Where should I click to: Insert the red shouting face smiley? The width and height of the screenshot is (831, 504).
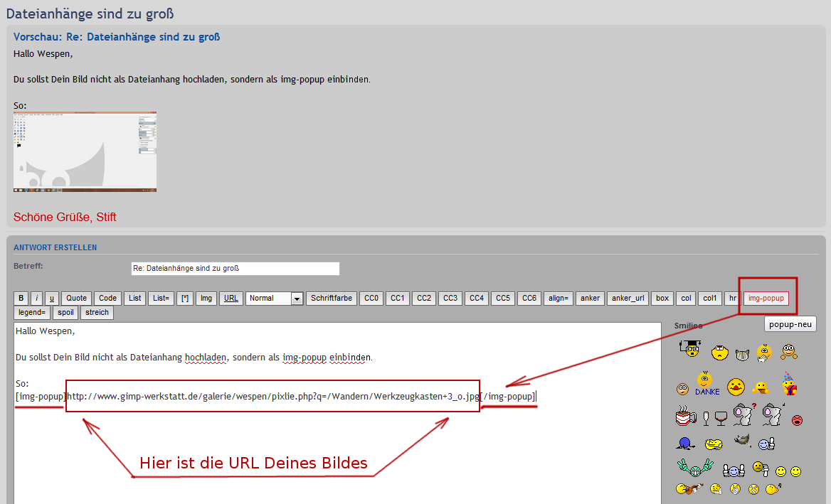click(797, 420)
